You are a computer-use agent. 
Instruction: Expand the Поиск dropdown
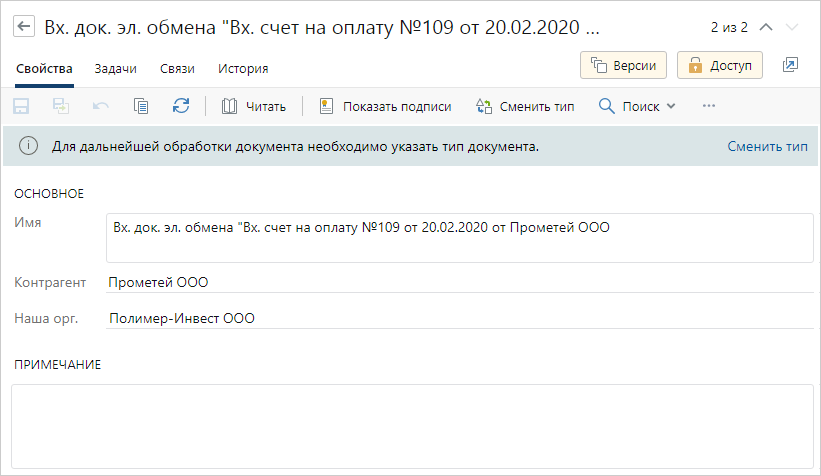(637, 106)
